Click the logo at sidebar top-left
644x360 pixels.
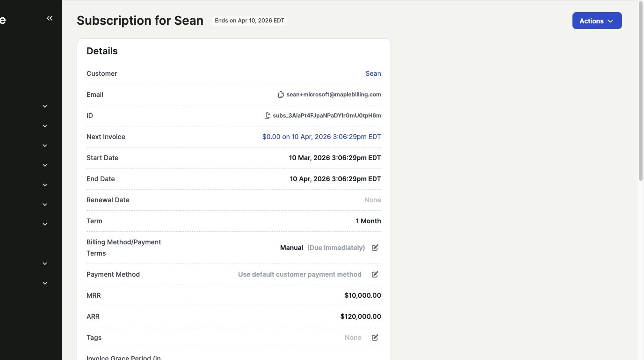point(3,20)
